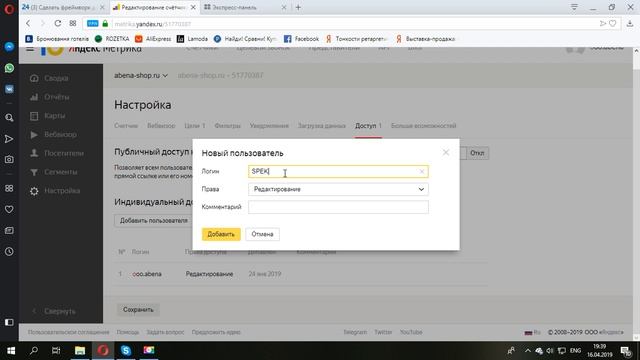The width and height of the screenshot is (640, 360).
Task: Toggle public access Откл switch
Action: click(477, 153)
